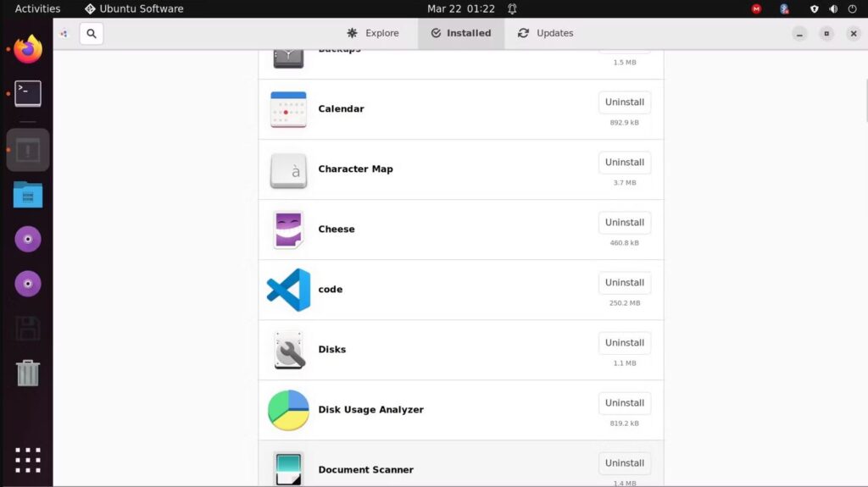
Task: Click the Character Map app icon
Action: [x=288, y=170]
